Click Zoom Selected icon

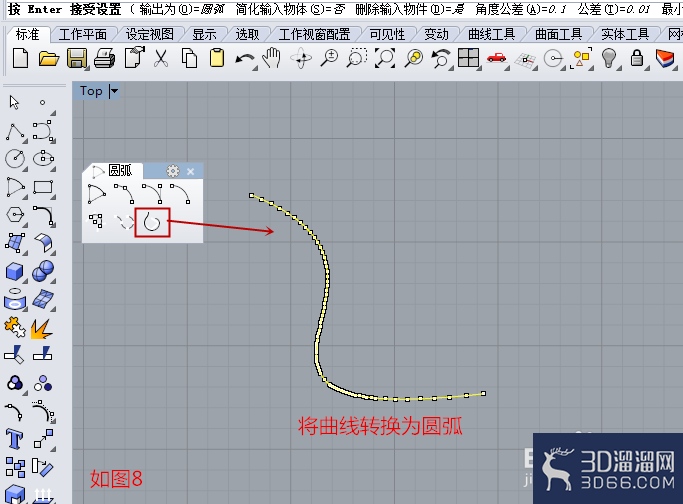[x=414, y=58]
